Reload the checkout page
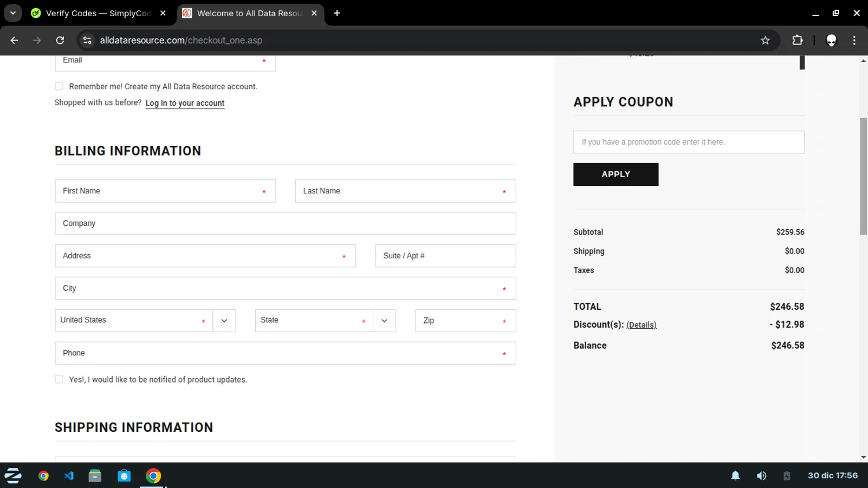Viewport: 868px width, 488px height. point(60,41)
